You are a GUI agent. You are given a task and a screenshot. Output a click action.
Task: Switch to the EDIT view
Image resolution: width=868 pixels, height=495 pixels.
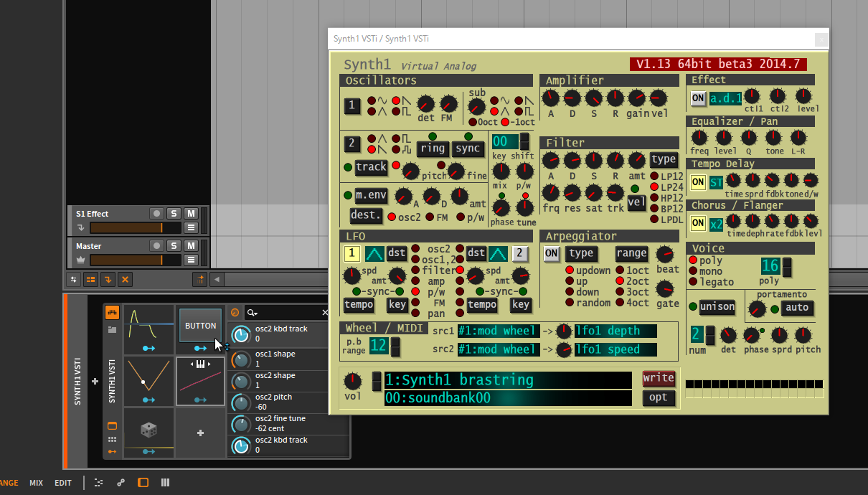pyautogui.click(x=63, y=483)
